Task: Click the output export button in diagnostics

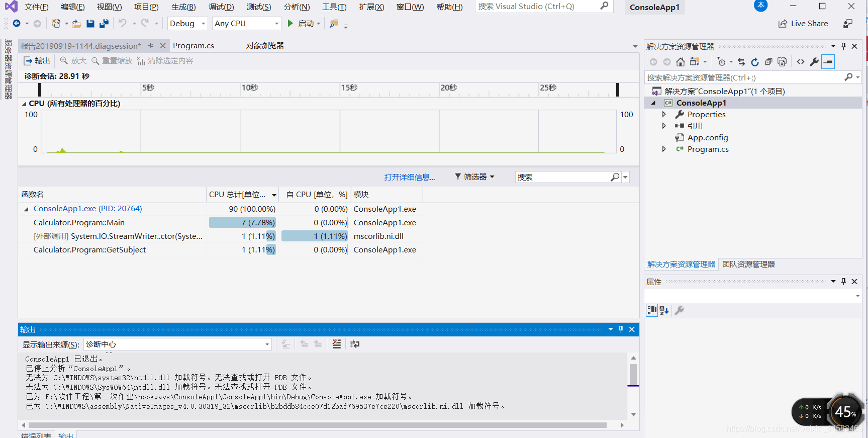Action: tap(37, 61)
